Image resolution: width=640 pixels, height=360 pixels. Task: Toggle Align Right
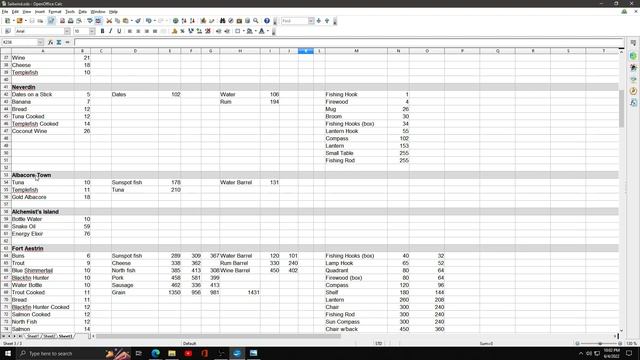click(147, 31)
